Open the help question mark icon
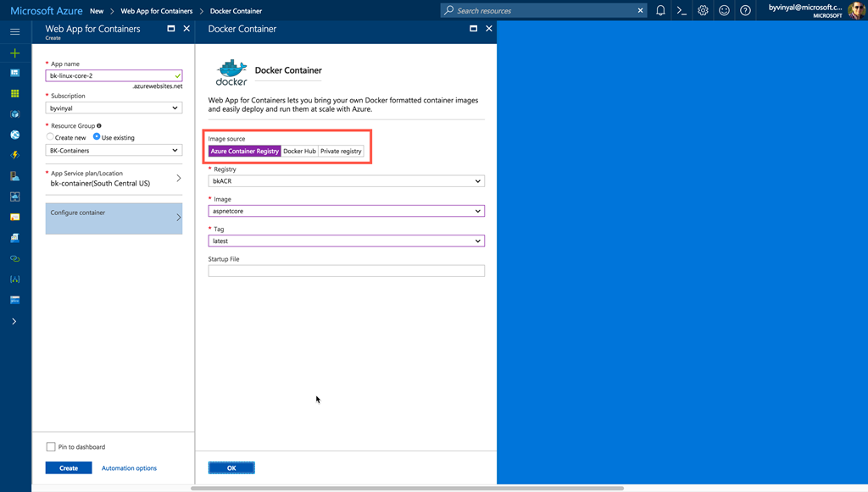Image resolution: width=868 pixels, height=492 pixels. point(745,11)
